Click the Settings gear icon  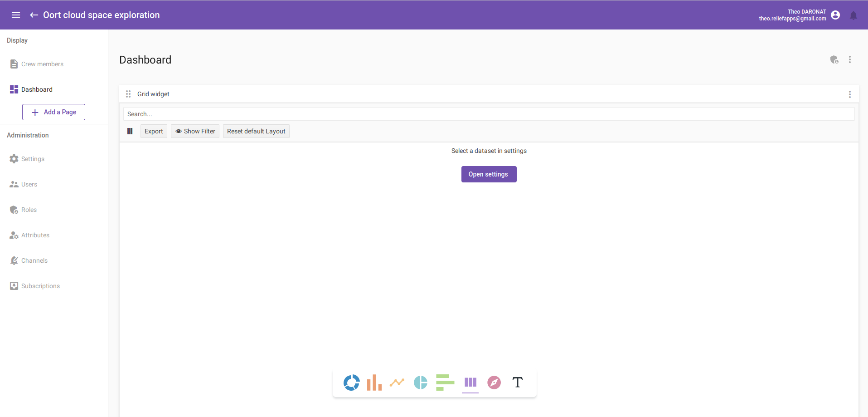click(x=14, y=159)
